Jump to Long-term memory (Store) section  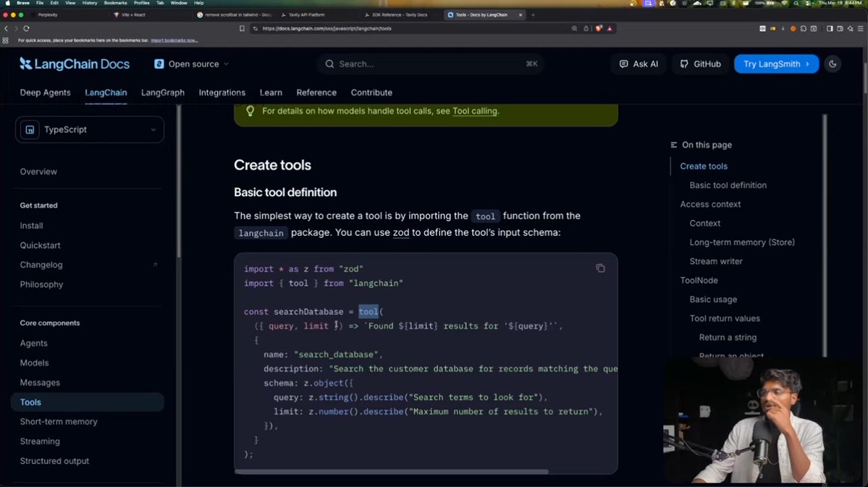coord(742,242)
